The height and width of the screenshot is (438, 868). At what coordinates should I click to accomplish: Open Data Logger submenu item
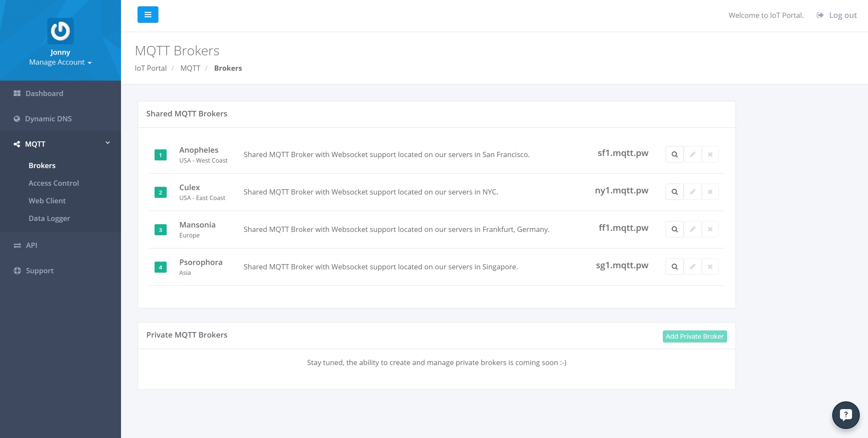tap(49, 218)
